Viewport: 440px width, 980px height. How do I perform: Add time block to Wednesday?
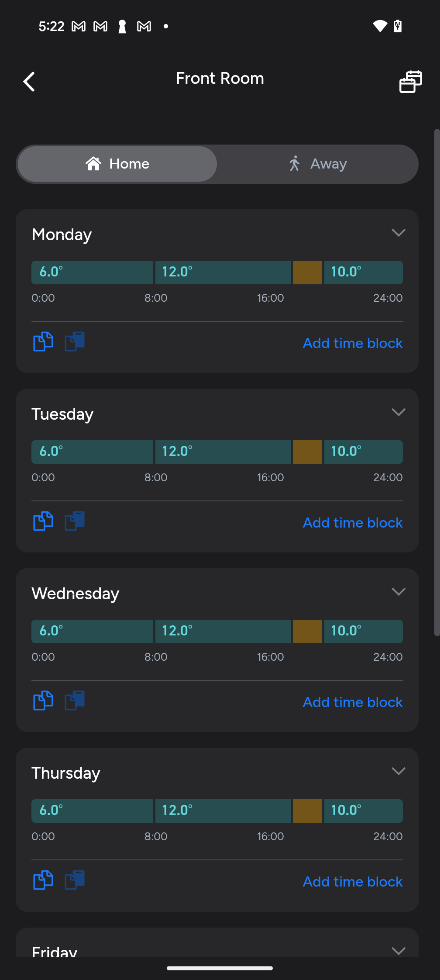tap(352, 702)
